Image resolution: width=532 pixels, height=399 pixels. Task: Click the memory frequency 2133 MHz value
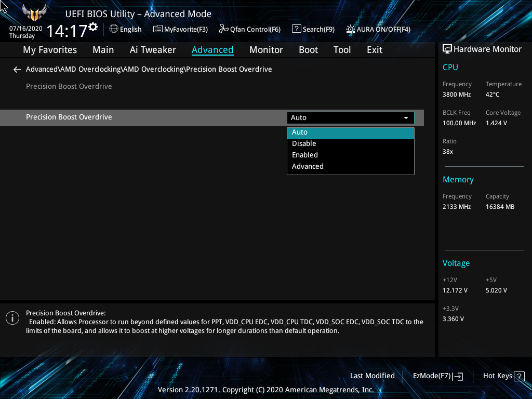[x=456, y=207]
